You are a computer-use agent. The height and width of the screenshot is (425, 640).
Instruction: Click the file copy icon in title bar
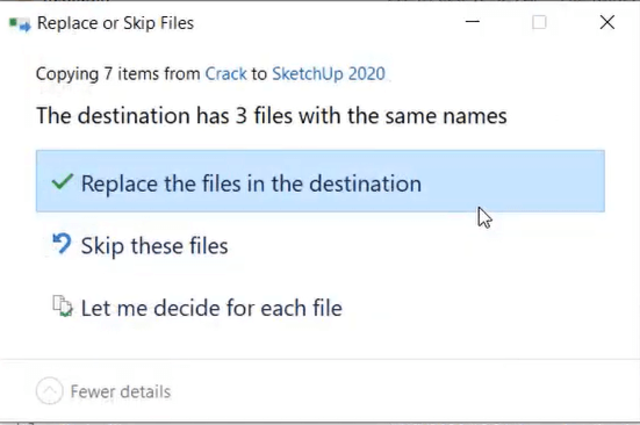click(19, 23)
